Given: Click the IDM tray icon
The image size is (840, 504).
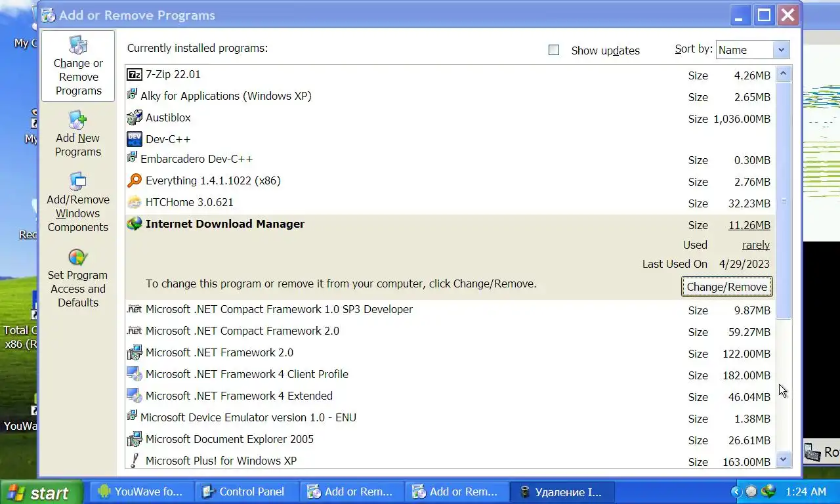Looking at the screenshot, I should (768, 491).
